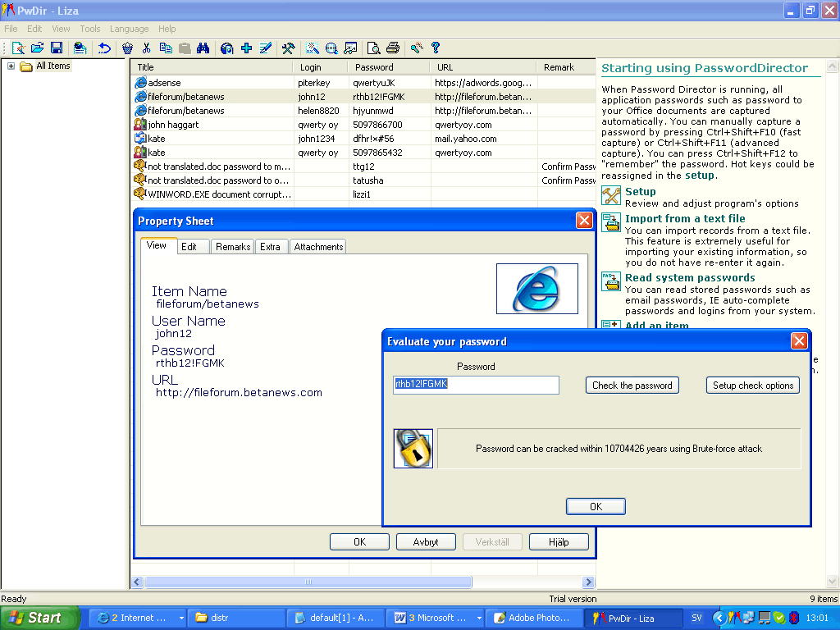Expand the All Items tree node
This screenshot has width=840, height=630.
[x=11, y=66]
